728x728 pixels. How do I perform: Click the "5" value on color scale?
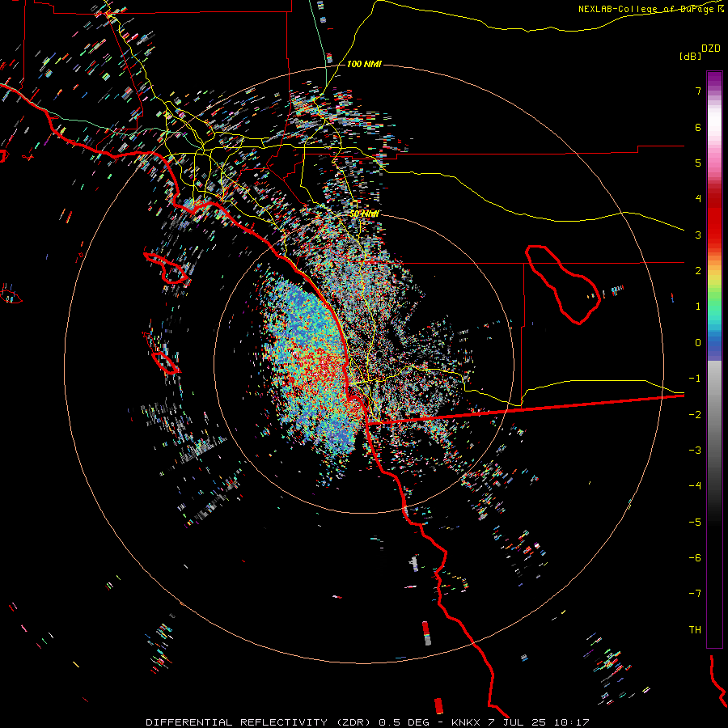click(698, 163)
